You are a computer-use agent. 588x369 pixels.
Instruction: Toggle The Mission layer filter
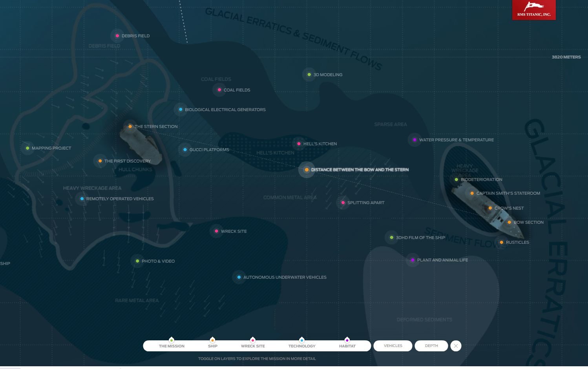[172, 344]
